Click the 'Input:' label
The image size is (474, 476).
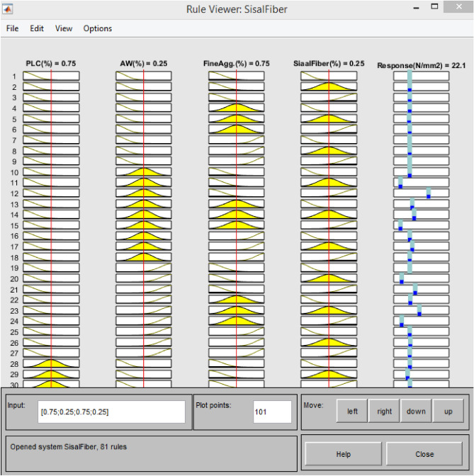16,405
